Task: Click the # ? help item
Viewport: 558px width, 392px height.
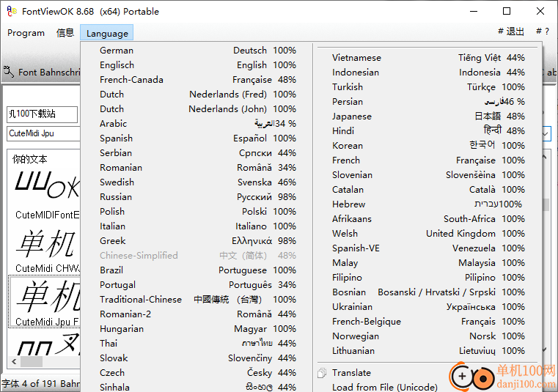Action: point(543,32)
